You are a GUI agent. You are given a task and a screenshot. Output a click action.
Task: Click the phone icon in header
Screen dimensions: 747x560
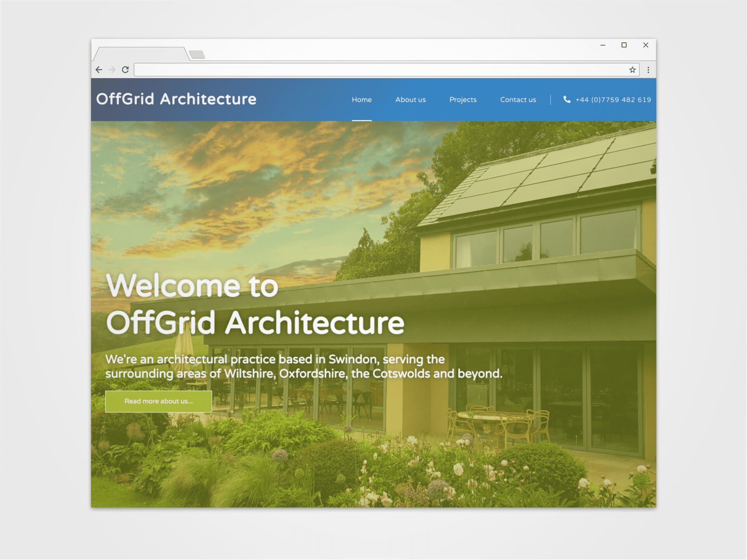(567, 100)
